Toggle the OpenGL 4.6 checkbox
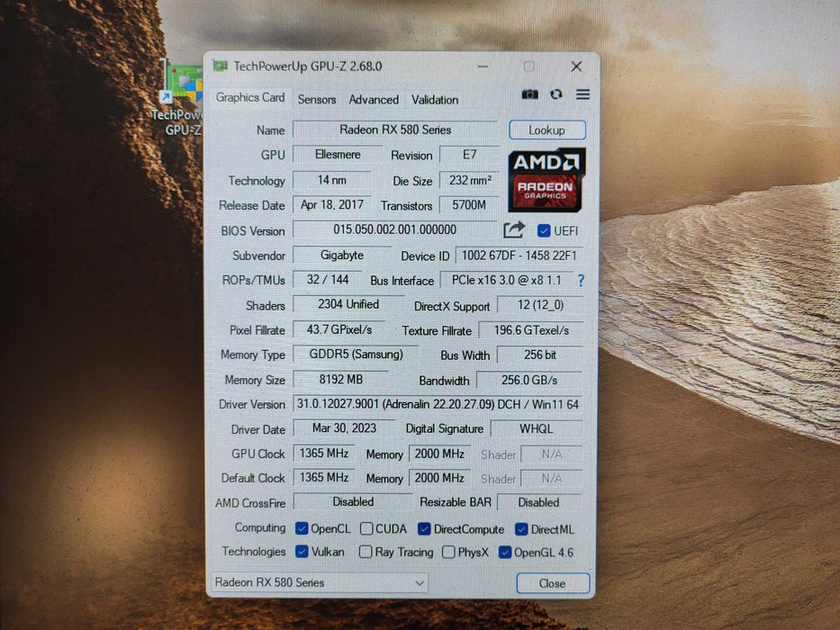Viewport: 840px width, 630px height. (x=505, y=552)
